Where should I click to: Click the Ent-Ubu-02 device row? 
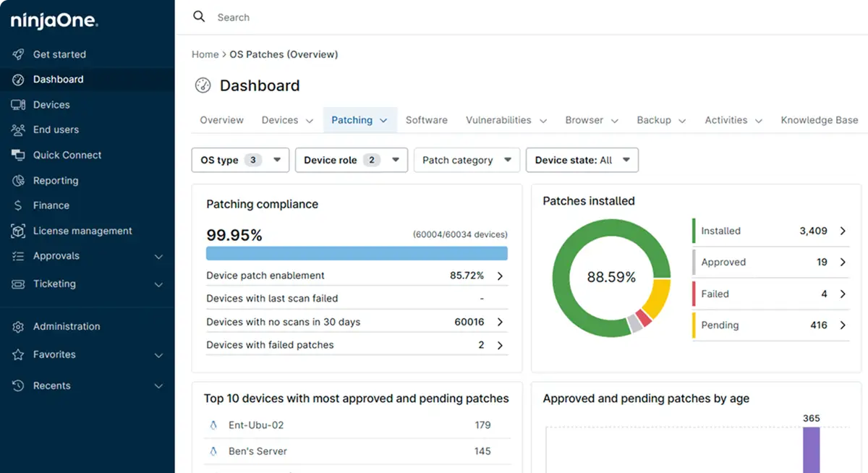(357, 425)
